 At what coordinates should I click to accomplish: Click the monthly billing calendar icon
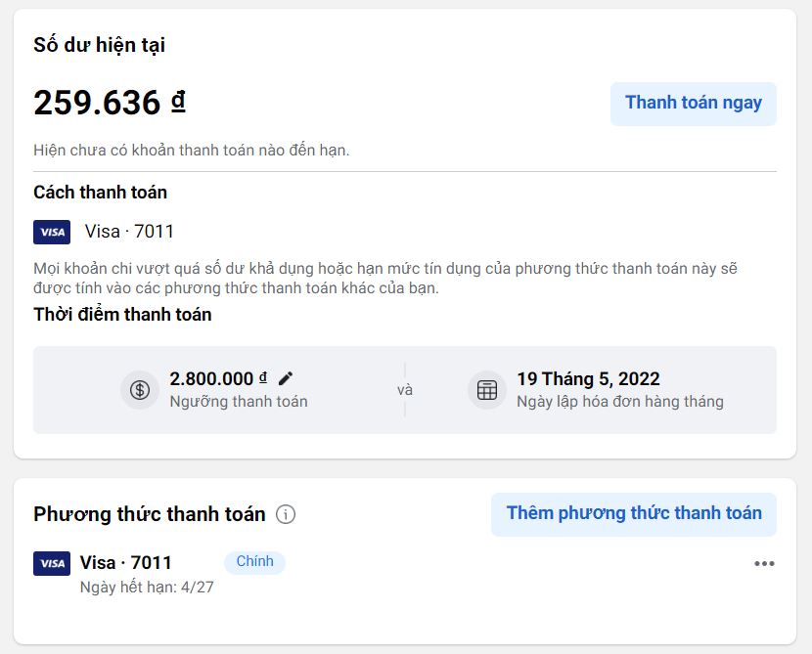[487, 390]
